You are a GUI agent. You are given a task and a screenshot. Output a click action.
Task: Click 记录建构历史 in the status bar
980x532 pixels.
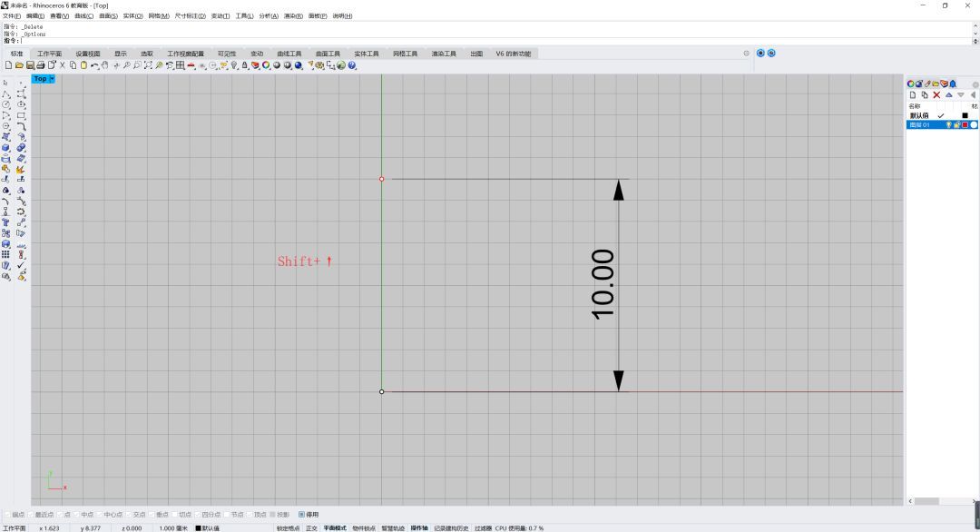451,528
